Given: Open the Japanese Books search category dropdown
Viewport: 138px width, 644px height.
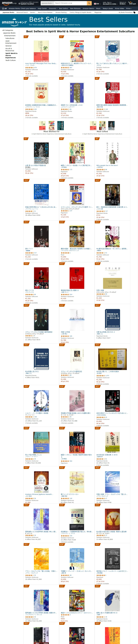Looking at the screenshot, I should (x=47, y=3).
